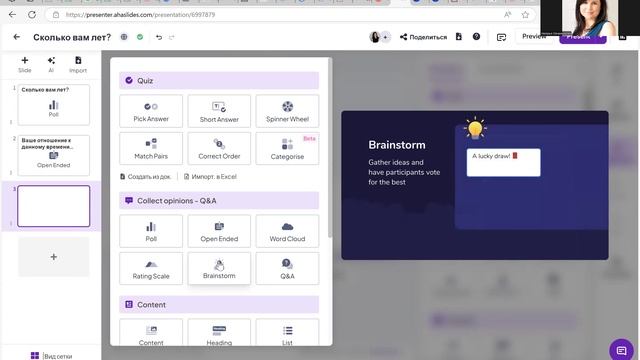Select the Pick Answer quiz type
Screen dimensions: 640x360
151,111
